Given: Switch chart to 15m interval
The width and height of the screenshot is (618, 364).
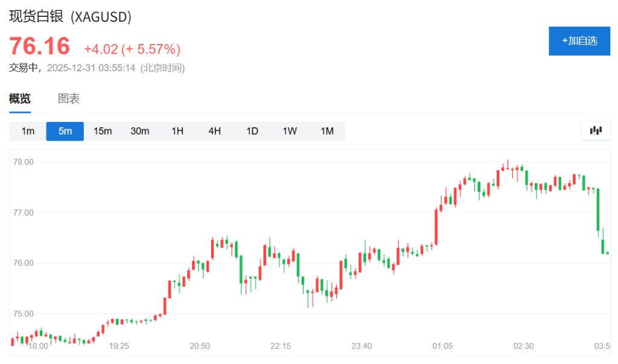Looking at the screenshot, I should click(x=103, y=131).
